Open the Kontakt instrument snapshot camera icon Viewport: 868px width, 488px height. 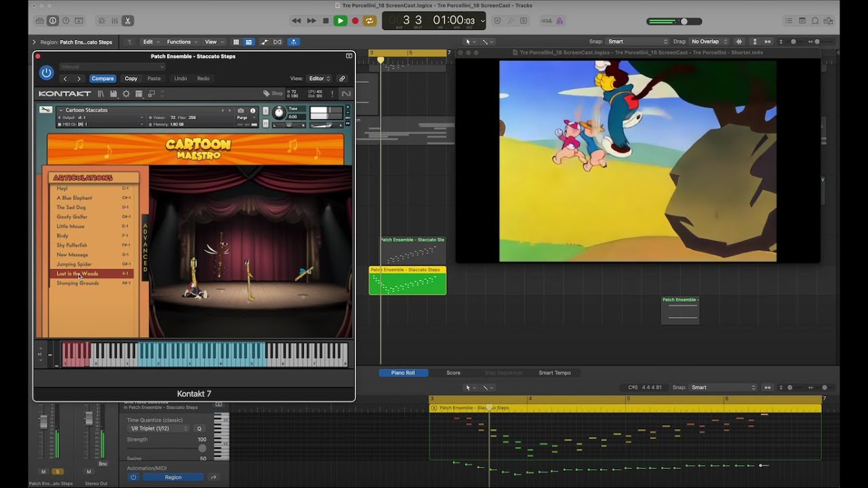(x=241, y=110)
